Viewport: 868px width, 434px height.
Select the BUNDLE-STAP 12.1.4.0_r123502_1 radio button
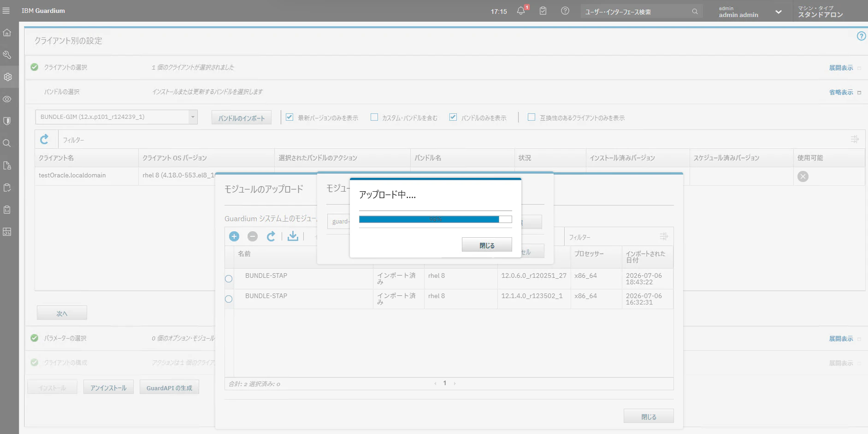click(x=229, y=299)
